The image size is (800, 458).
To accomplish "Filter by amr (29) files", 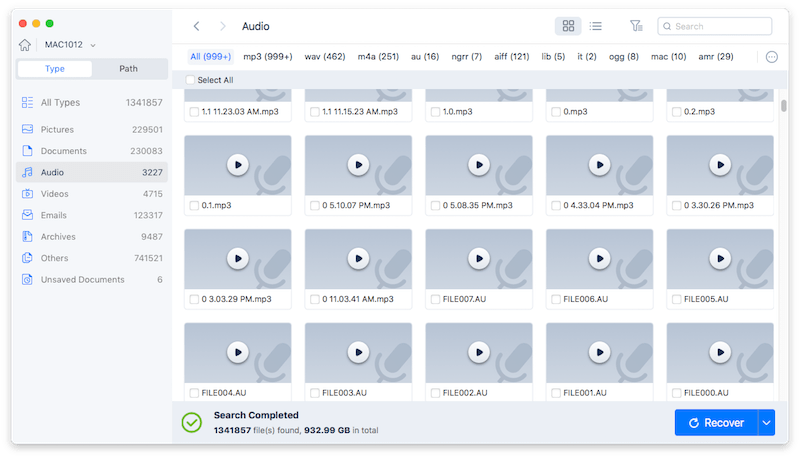I will pyautogui.click(x=716, y=57).
